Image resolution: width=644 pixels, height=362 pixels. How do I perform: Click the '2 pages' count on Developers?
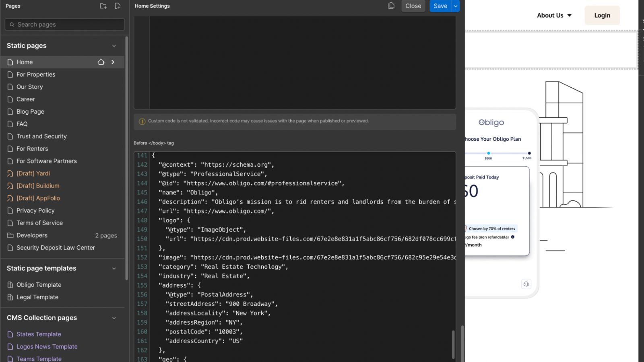106,235
